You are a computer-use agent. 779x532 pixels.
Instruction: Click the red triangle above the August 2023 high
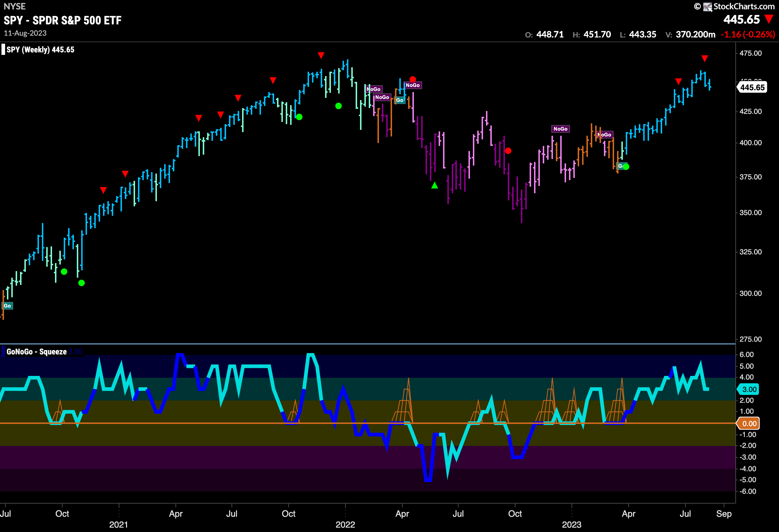click(705, 59)
